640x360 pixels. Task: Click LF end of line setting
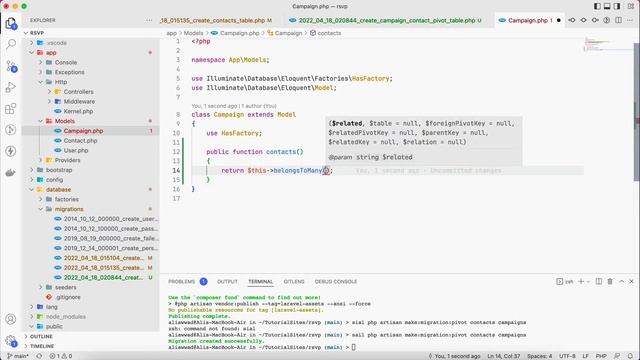pos(585,356)
